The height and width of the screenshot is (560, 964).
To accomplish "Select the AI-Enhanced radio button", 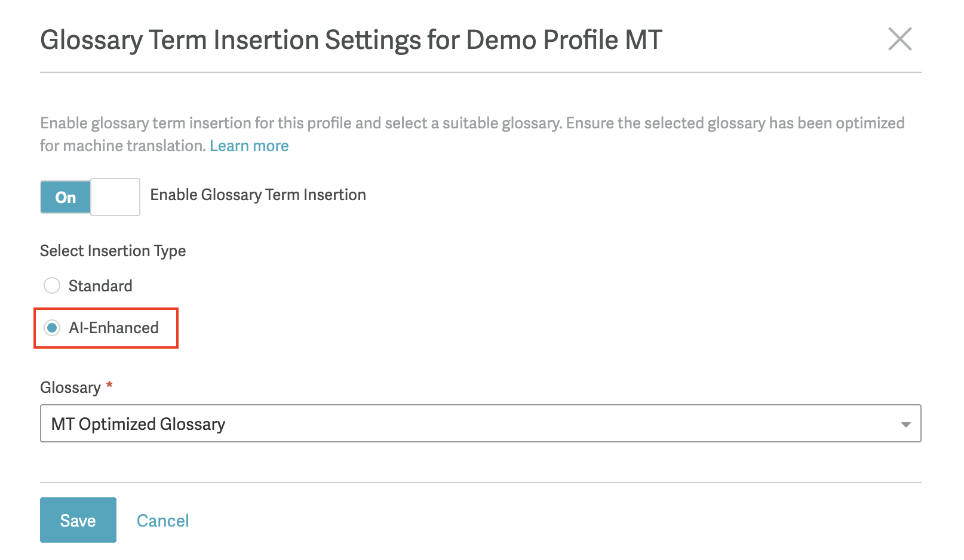I will coord(52,328).
